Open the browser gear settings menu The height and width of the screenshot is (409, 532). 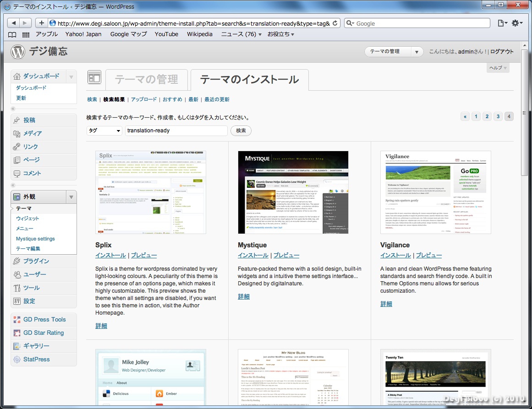[x=517, y=23]
